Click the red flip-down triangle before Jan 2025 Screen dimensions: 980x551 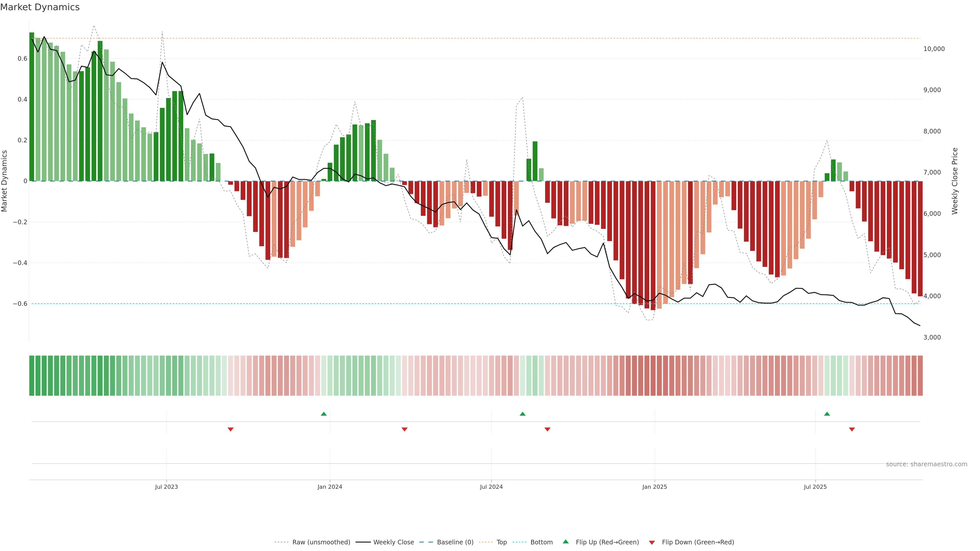click(x=547, y=429)
